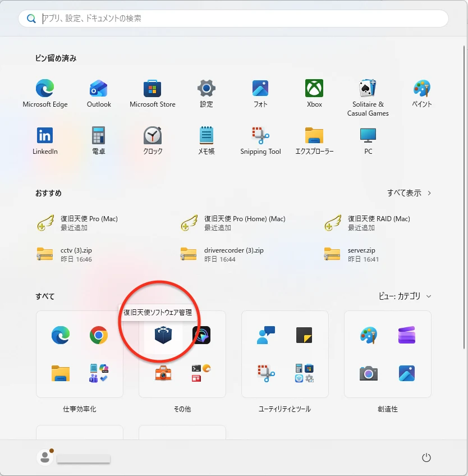Expand more apps group in ユーティリティとツール
468x476 pixels.
pos(304,373)
